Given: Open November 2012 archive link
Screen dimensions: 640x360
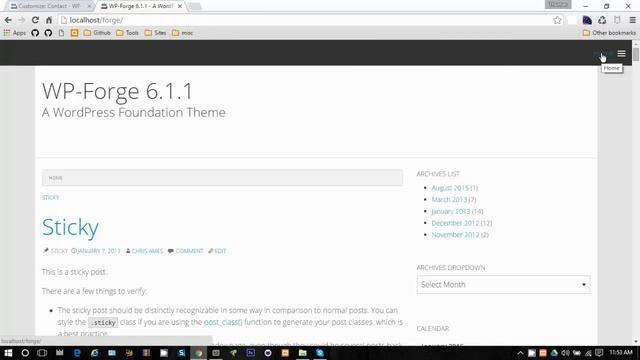Looking at the screenshot, I should [455, 235].
